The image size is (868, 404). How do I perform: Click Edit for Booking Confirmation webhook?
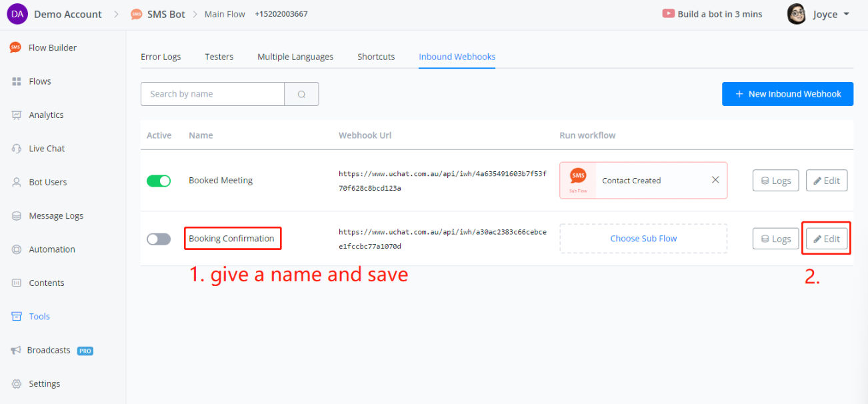(826, 239)
